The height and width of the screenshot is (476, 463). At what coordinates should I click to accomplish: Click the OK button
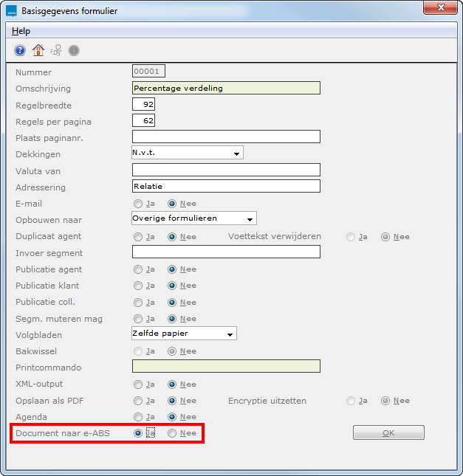pyautogui.click(x=388, y=432)
